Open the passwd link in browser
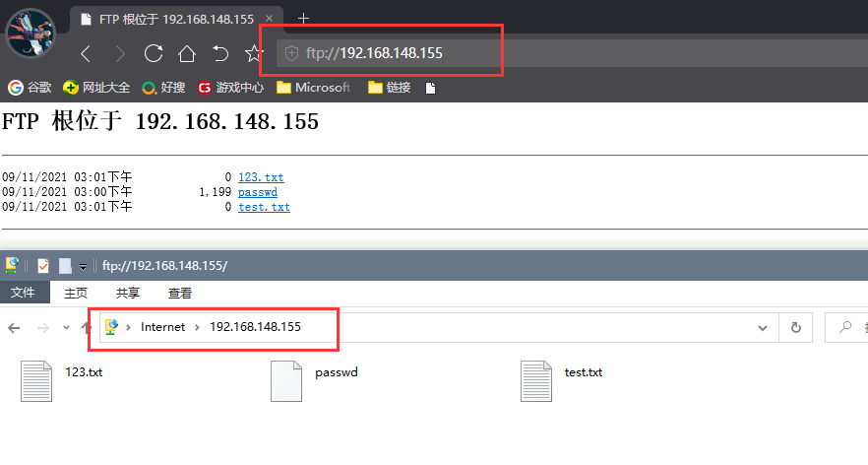The image size is (868, 465). click(x=258, y=192)
